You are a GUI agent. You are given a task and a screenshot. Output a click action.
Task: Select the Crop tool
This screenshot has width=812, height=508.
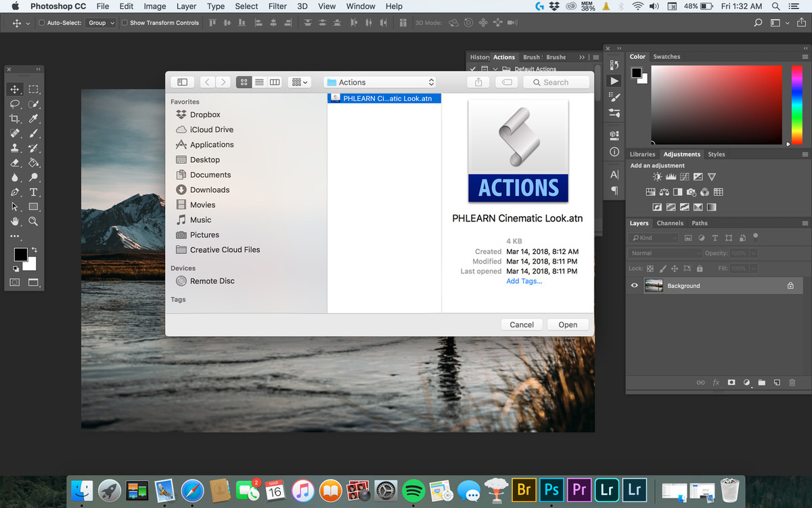tap(16, 119)
